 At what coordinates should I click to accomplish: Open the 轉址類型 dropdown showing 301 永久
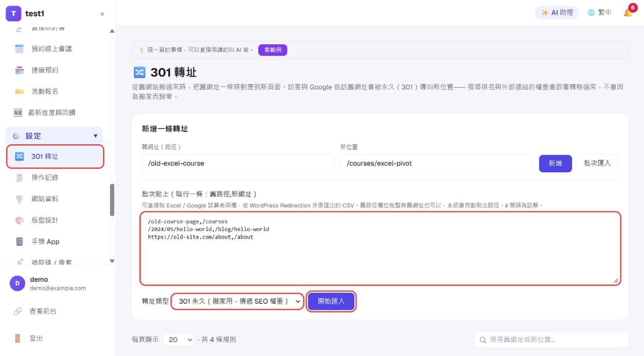click(x=238, y=301)
